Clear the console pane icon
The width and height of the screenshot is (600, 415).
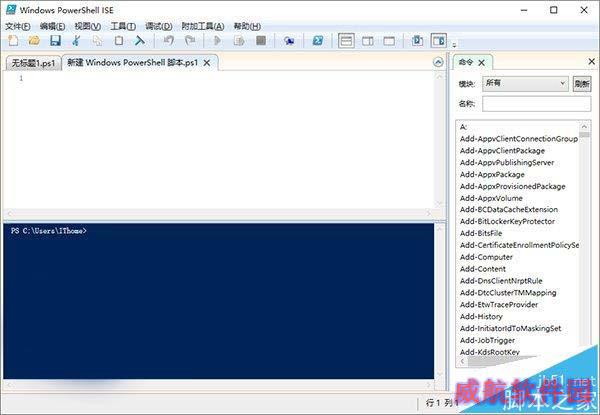click(x=140, y=41)
